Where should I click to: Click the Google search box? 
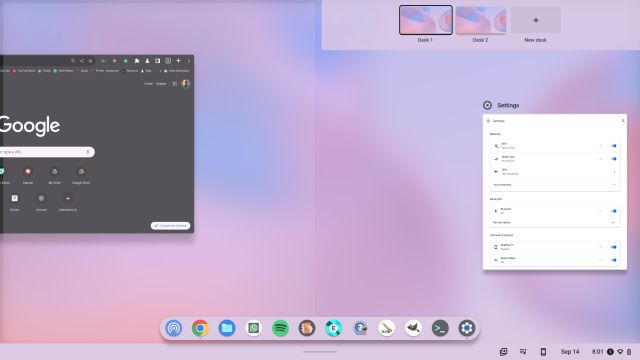pos(46,152)
